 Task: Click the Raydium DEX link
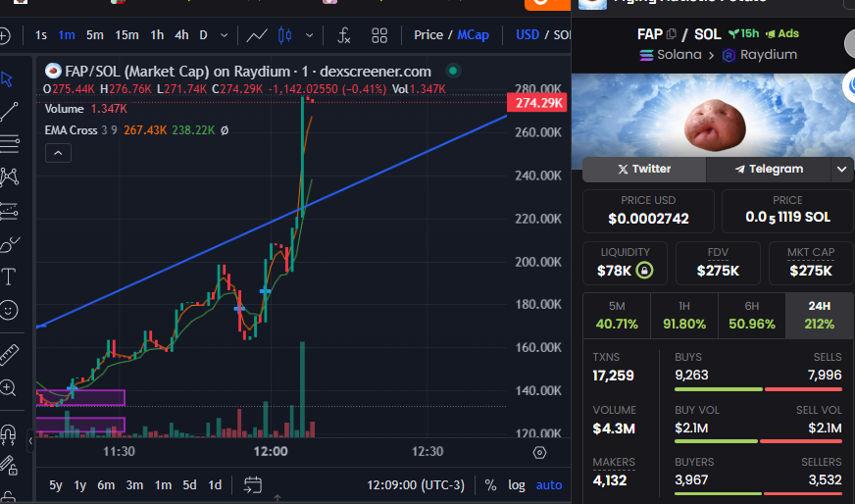pyautogui.click(x=760, y=55)
